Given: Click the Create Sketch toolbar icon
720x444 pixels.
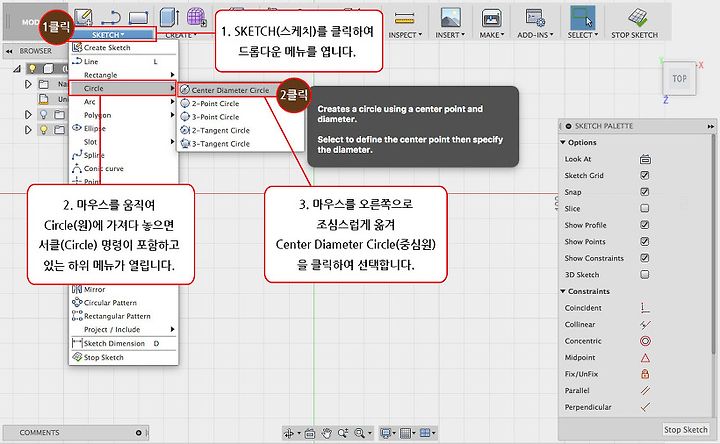Looking at the screenshot, I should tap(83, 17).
